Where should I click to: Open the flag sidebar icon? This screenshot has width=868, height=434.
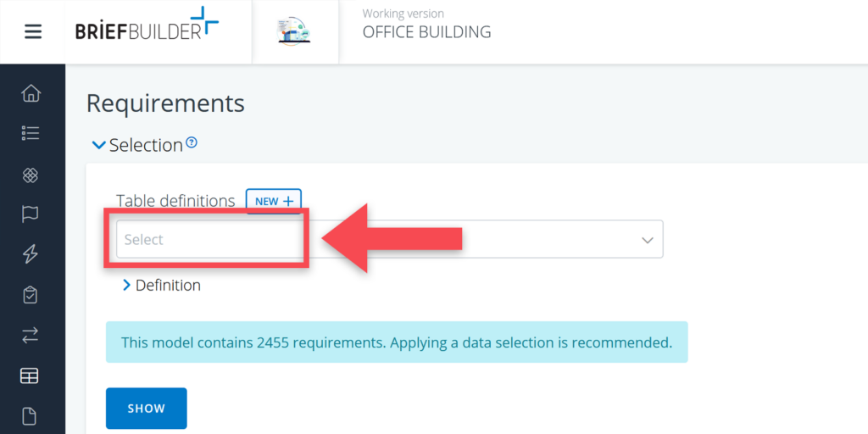(31, 214)
